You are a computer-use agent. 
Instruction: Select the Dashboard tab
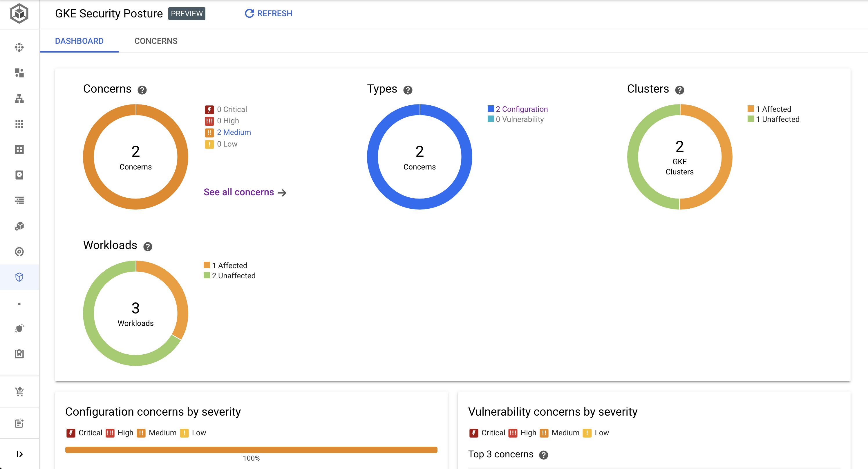pos(79,41)
